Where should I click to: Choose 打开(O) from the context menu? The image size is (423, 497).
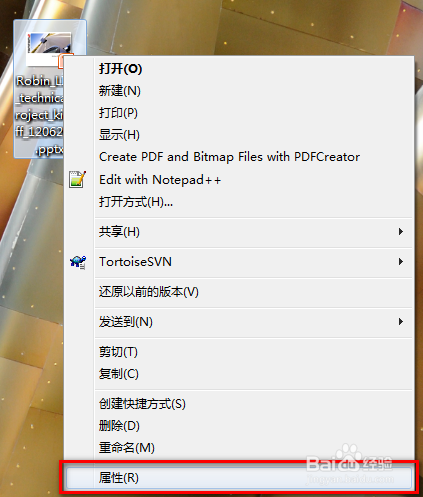pyautogui.click(x=120, y=69)
